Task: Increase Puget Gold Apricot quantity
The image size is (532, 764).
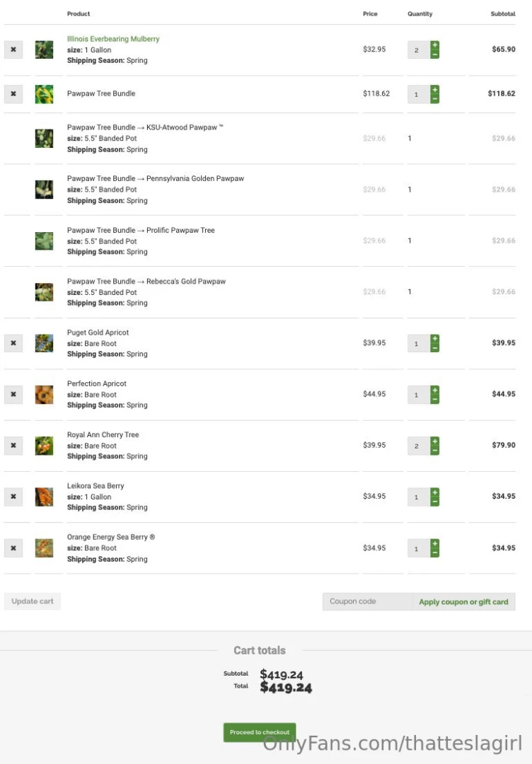Action: pyautogui.click(x=435, y=339)
